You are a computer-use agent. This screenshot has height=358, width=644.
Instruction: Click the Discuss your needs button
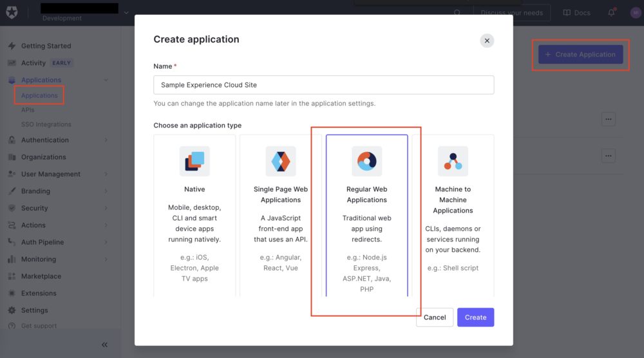point(512,13)
